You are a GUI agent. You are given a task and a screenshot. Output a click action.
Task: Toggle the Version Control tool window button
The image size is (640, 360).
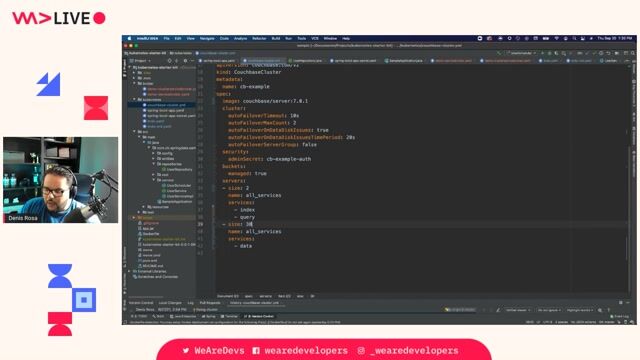coord(259,316)
